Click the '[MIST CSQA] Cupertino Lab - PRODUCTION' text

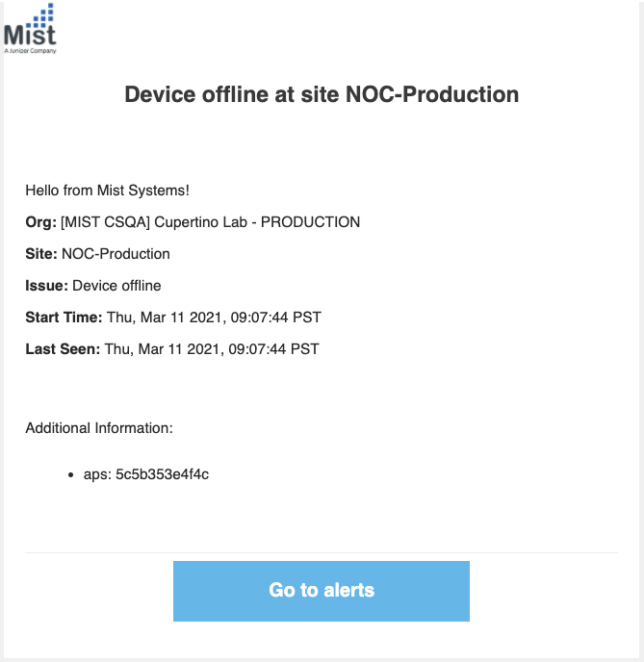pyautogui.click(x=210, y=222)
